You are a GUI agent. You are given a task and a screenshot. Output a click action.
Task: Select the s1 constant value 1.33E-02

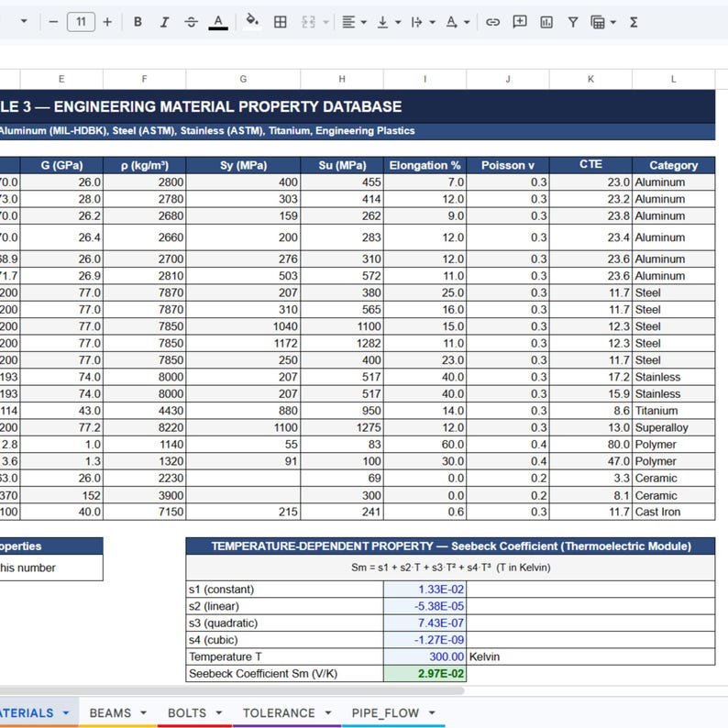click(x=425, y=590)
